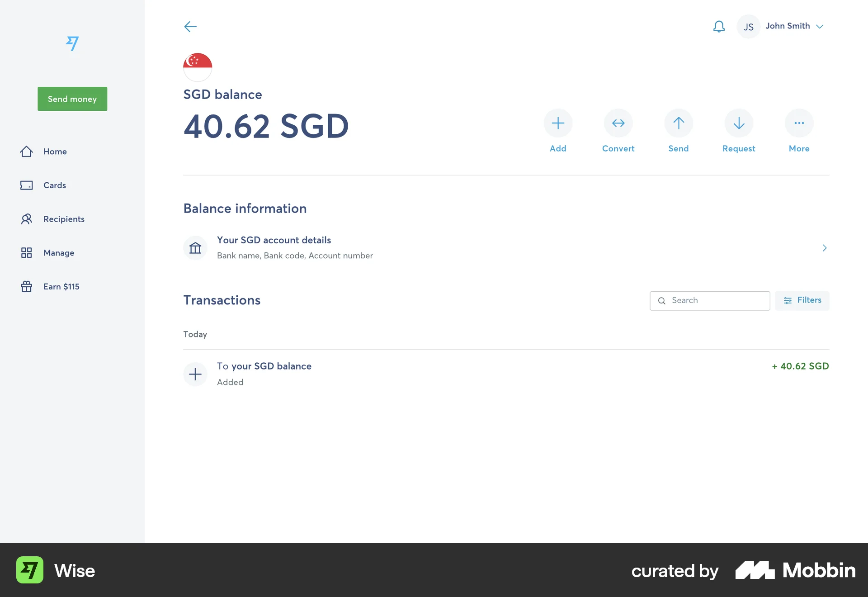Select the Convert balance icon
Screen dimensions: 868x597
(618, 123)
